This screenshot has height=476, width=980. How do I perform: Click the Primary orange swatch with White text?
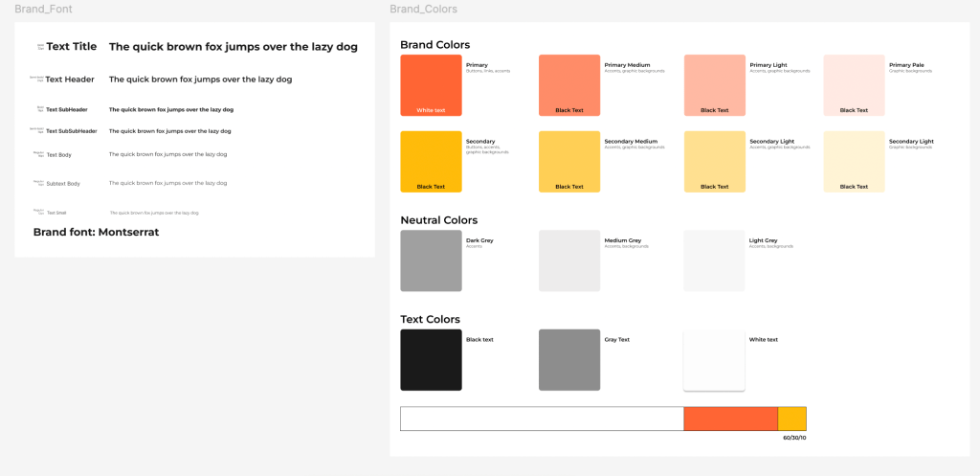pyautogui.click(x=431, y=84)
